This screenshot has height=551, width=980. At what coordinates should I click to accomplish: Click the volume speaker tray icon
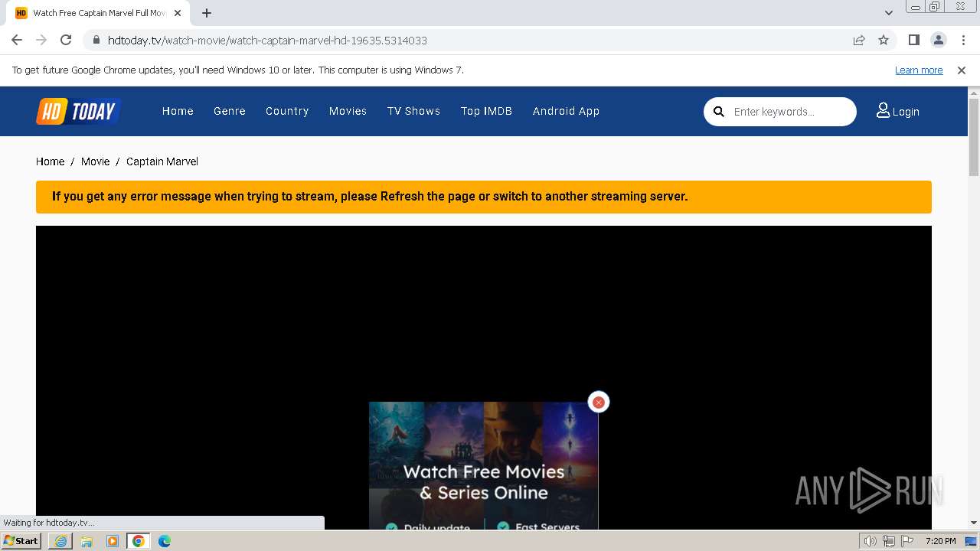click(871, 541)
